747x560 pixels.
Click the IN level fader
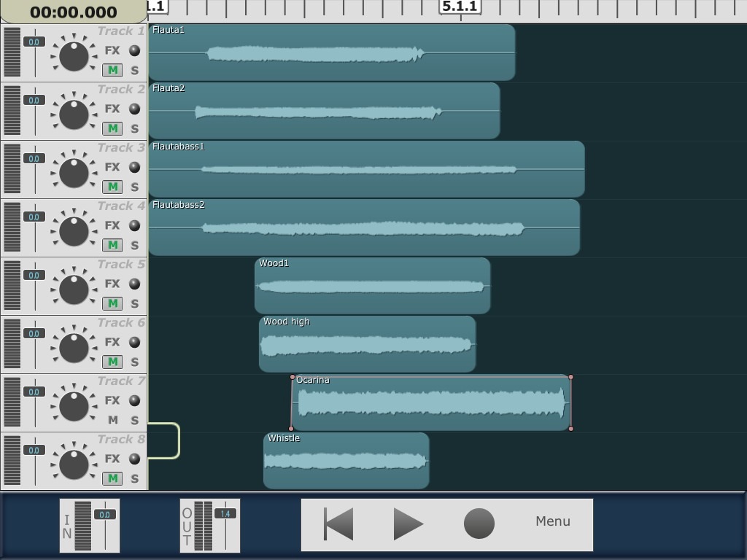[x=105, y=514]
